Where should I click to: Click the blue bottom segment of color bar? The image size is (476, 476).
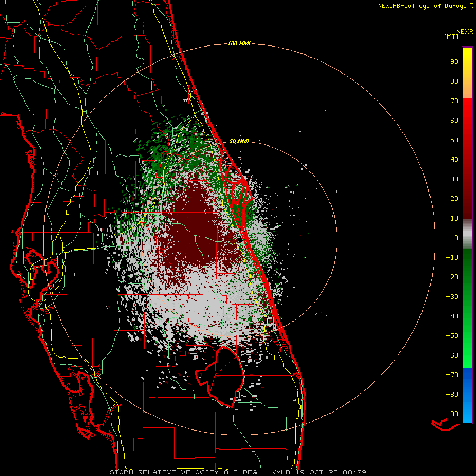pyautogui.click(x=467, y=396)
